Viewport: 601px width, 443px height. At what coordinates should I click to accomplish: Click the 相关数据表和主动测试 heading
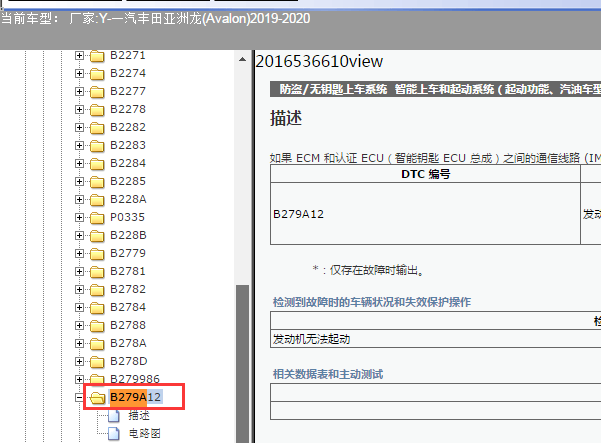[328, 374]
